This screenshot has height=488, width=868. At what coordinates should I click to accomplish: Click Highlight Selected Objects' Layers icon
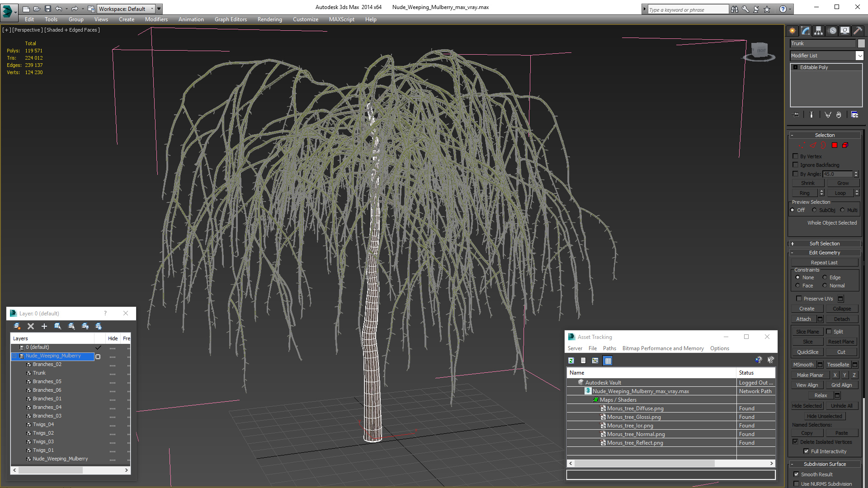point(71,326)
